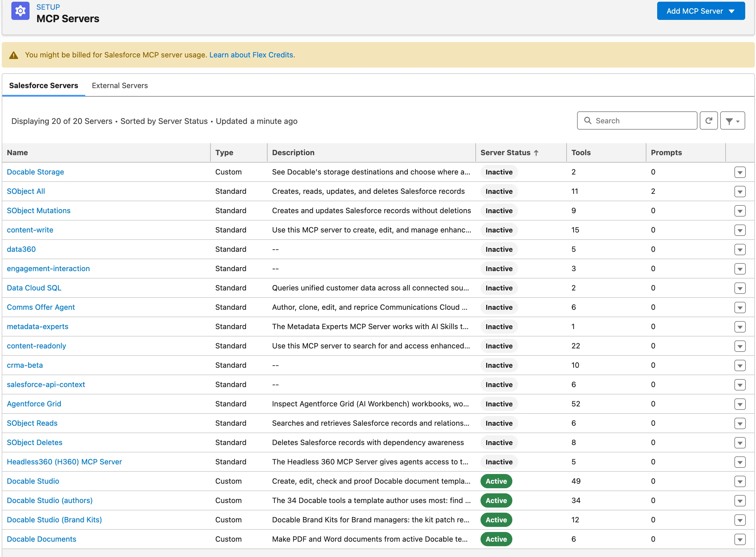Open row actions for Docable Storage

[740, 172]
